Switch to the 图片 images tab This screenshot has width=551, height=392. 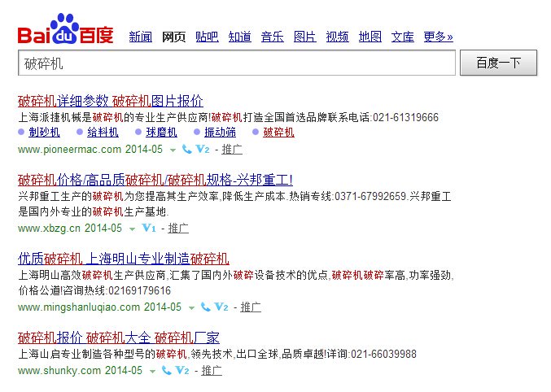[304, 37]
